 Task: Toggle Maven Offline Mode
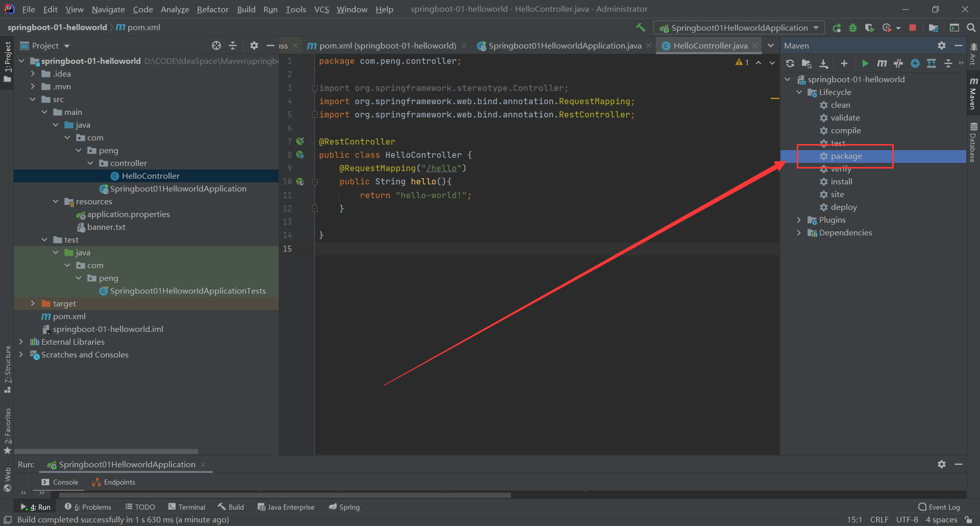898,63
